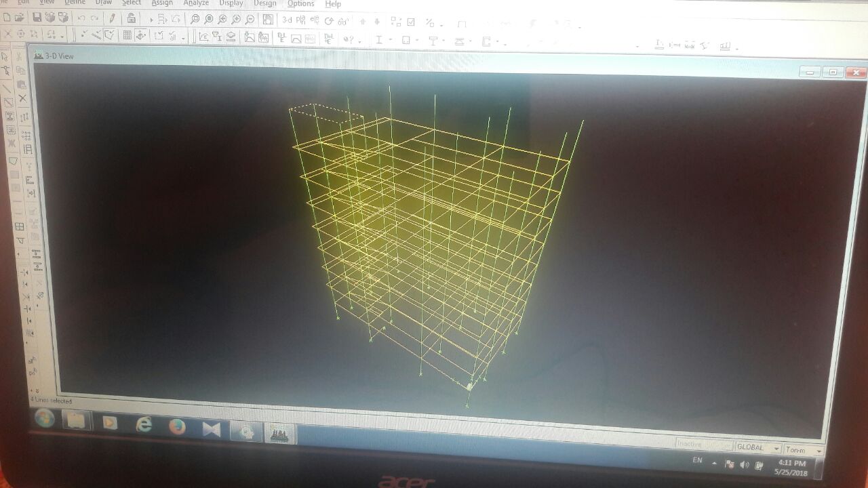Expand dropdown at far right toolbar end
Screen dimensions: 868x488
click(737, 48)
